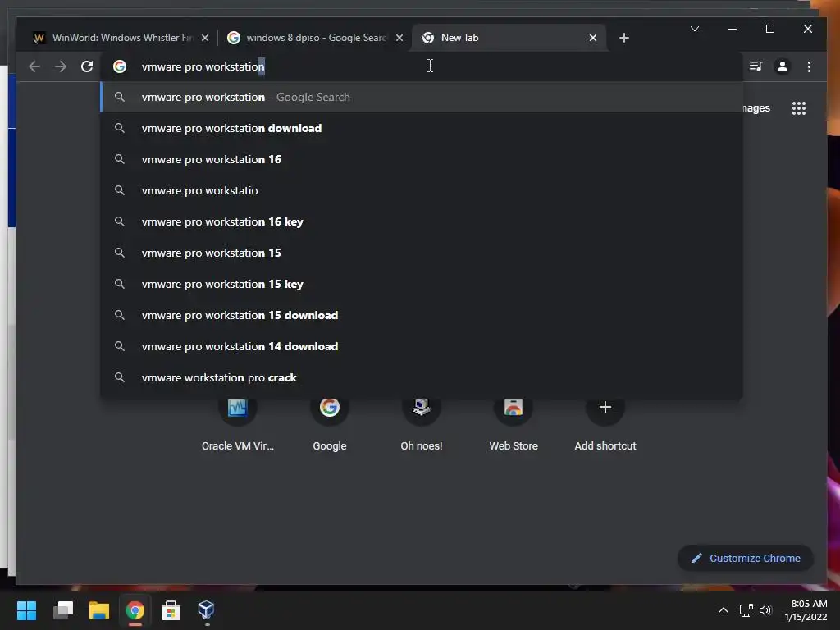Click the Customize Chrome button
The width and height of the screenshot is (840, 630).
746,558
